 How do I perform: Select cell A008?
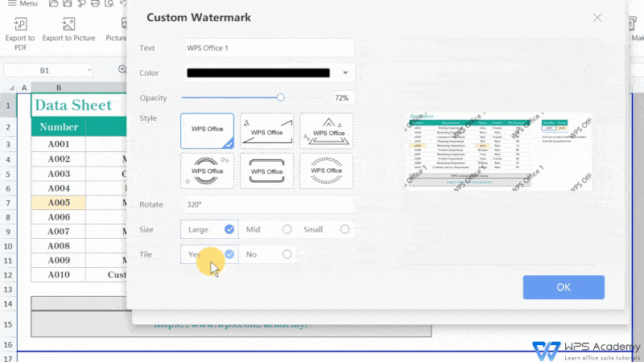(59, 245)
